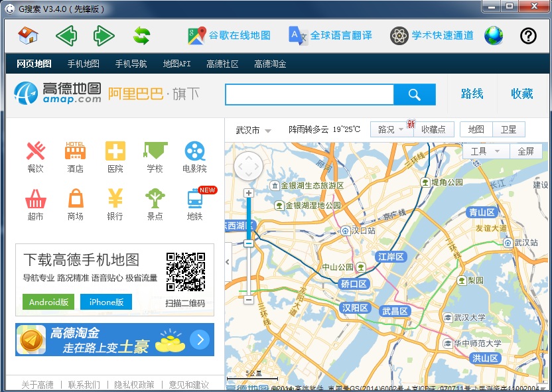The width and height of the screenshot is (552, 392).
Task: Open the 路况 traffic dropdown
Action: point(391,130)
